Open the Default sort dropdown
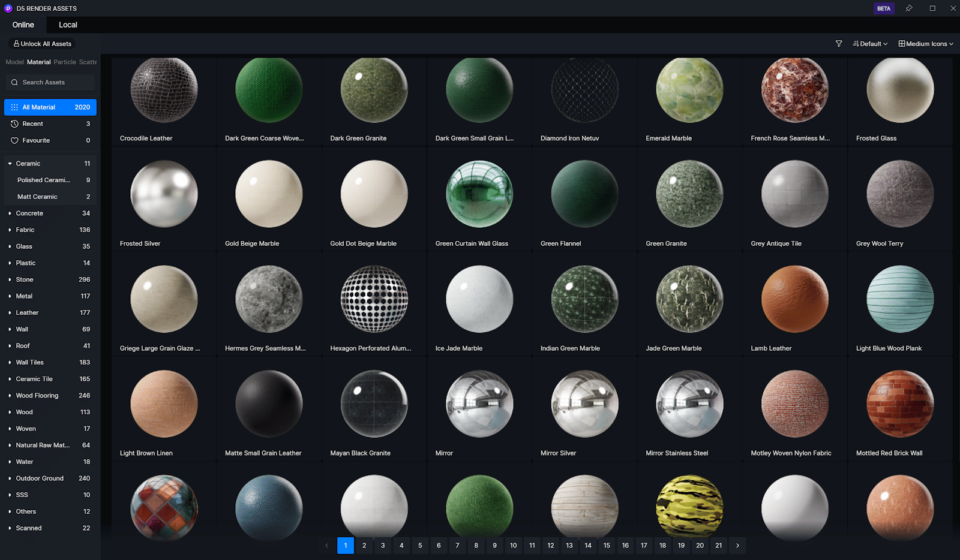The width and height of the screenshot is (960, 560). (870, 44)
